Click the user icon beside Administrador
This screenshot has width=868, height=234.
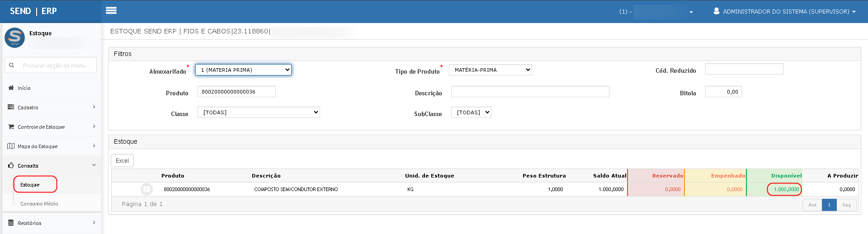coord(717,11)
